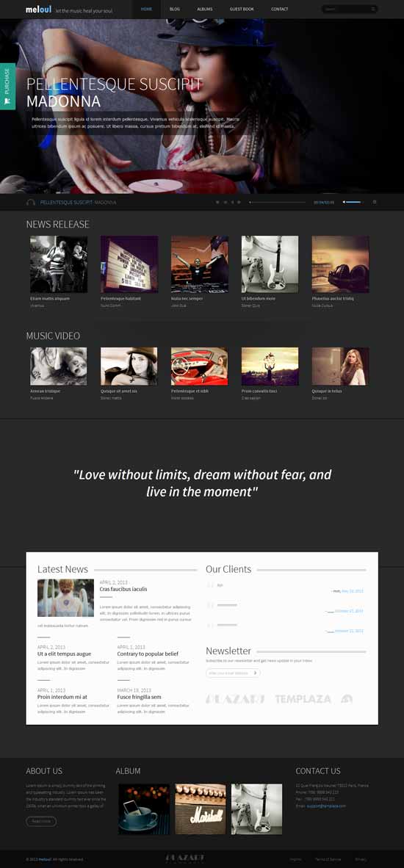Click the headphones icon in the player bar

click(30, 203)
